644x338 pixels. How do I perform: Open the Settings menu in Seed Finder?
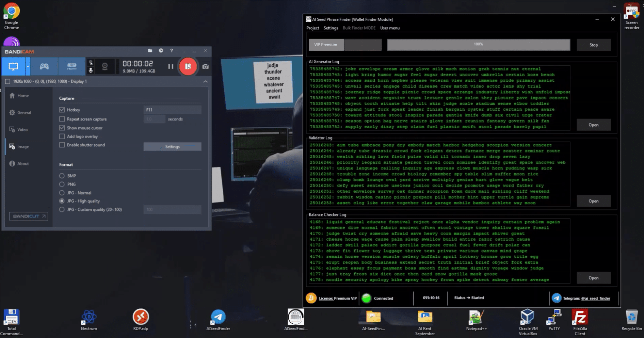point(331,28)
